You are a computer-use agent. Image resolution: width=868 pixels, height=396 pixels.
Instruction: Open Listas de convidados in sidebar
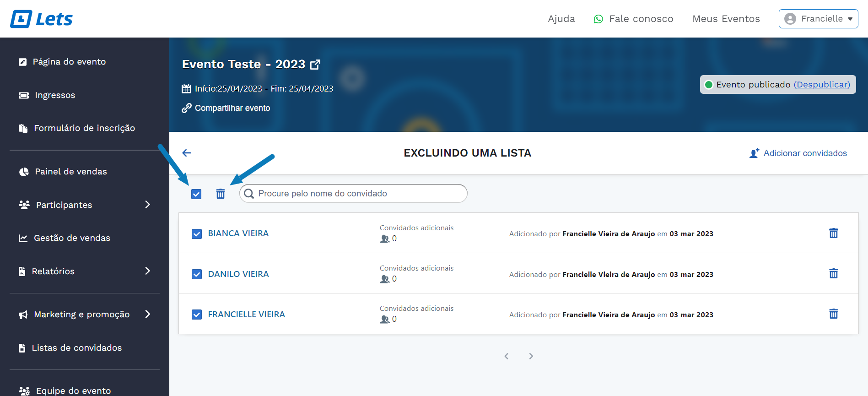[x=76, y=348]
